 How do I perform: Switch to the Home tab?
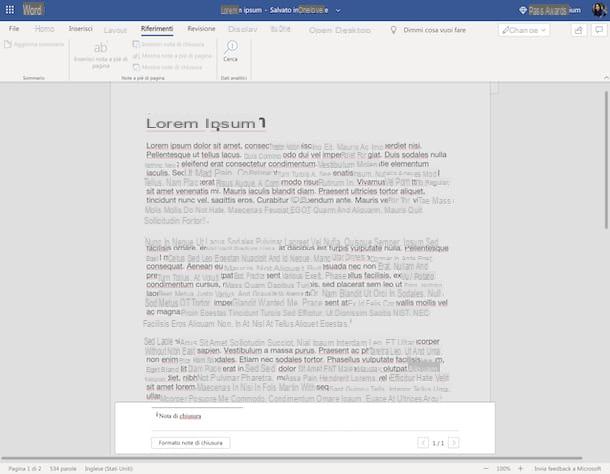tap(44, 29)
